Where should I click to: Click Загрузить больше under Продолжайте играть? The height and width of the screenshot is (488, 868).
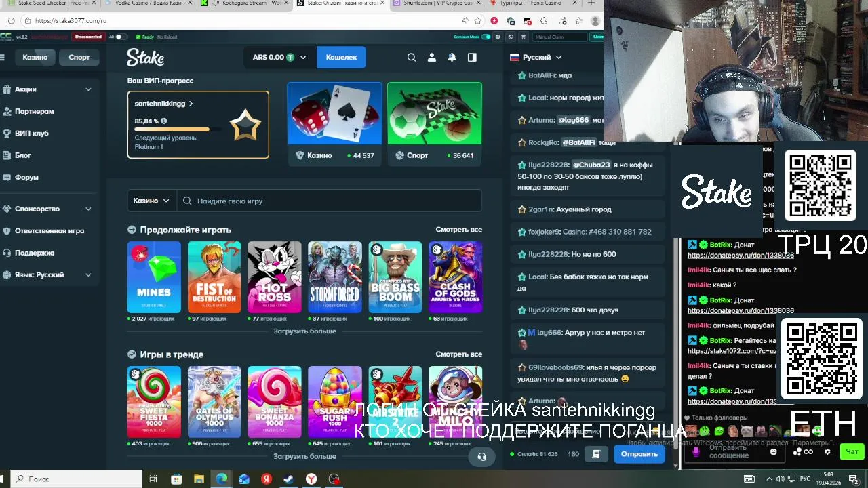click(304, 331)
